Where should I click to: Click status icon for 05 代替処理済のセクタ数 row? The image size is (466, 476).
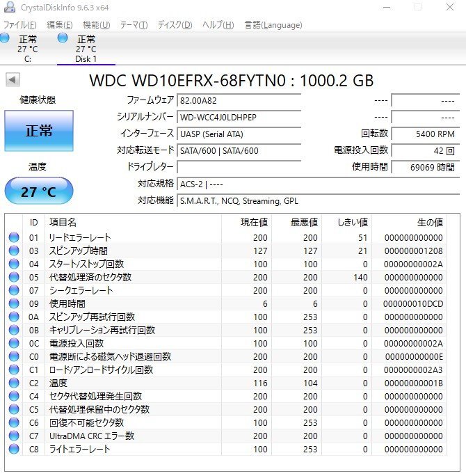pyautogui.click(x=14, y=277)
